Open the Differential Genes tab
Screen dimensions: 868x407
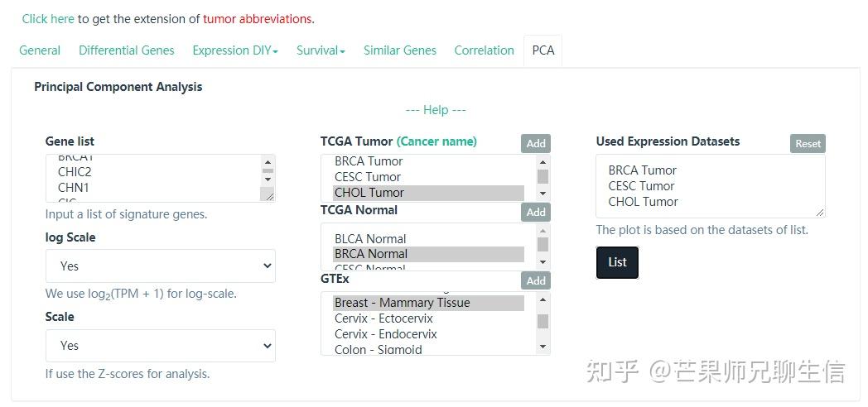click(x=127, y=50)
